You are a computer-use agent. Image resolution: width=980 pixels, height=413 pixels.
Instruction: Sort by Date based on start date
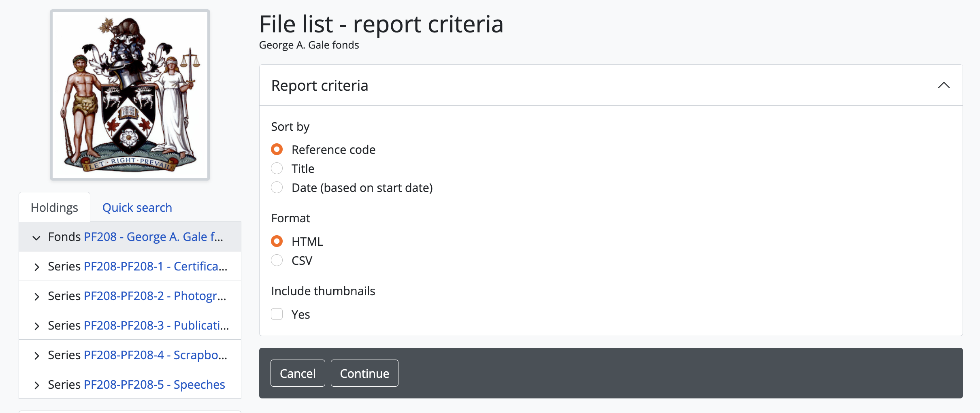(x=277, y=187)
